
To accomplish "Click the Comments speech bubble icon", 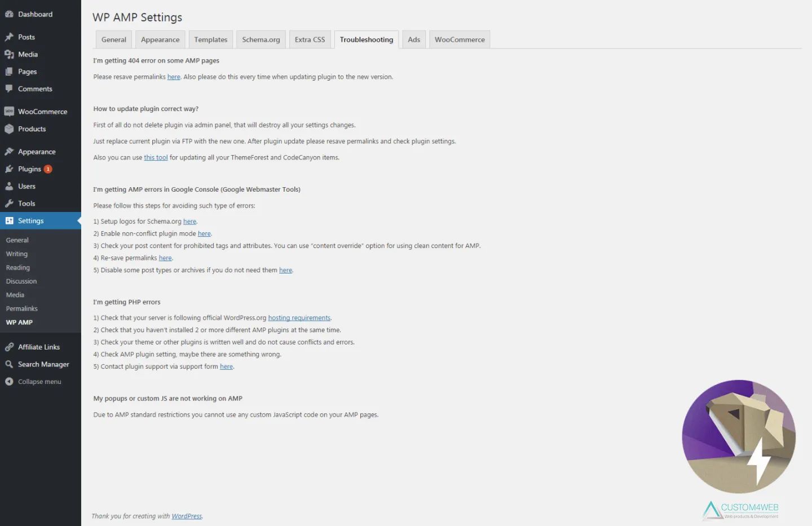I will tap(9, 89).
